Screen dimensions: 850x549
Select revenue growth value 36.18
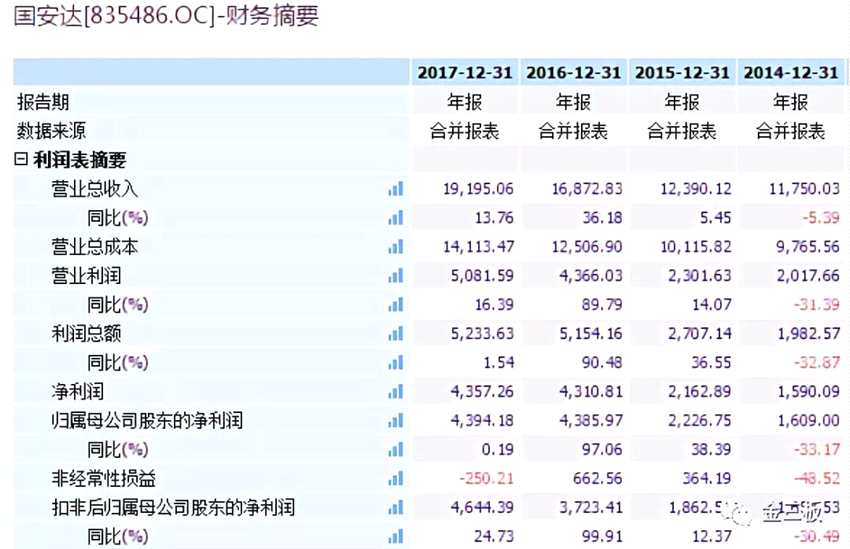pyautogui.click(x=602, y=218)
